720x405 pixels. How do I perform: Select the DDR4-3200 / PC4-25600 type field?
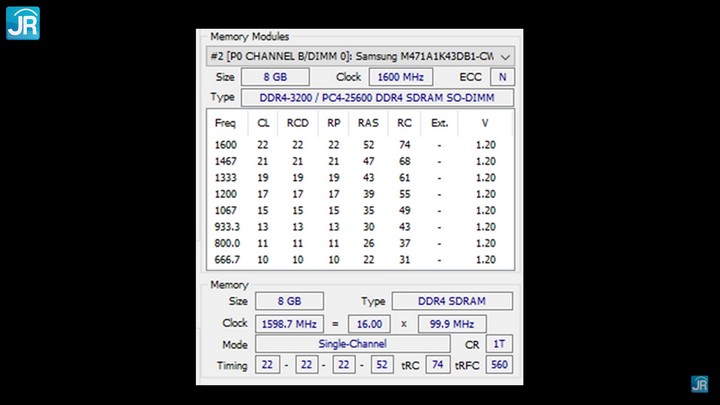(x=384, y=98)
